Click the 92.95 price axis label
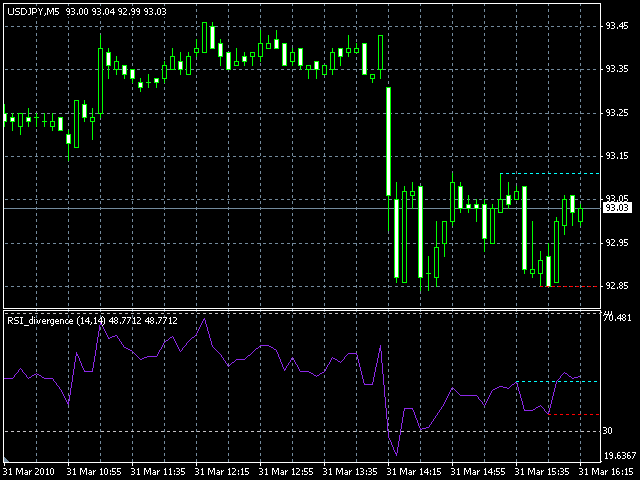Viewport: 640px width, 480px height. (617, 243)
